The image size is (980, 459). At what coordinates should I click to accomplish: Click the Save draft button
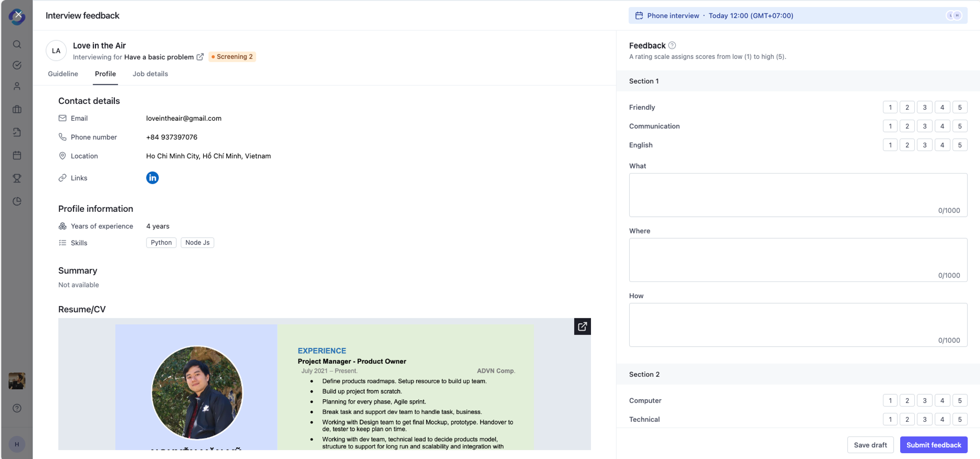tap(870, 445)
